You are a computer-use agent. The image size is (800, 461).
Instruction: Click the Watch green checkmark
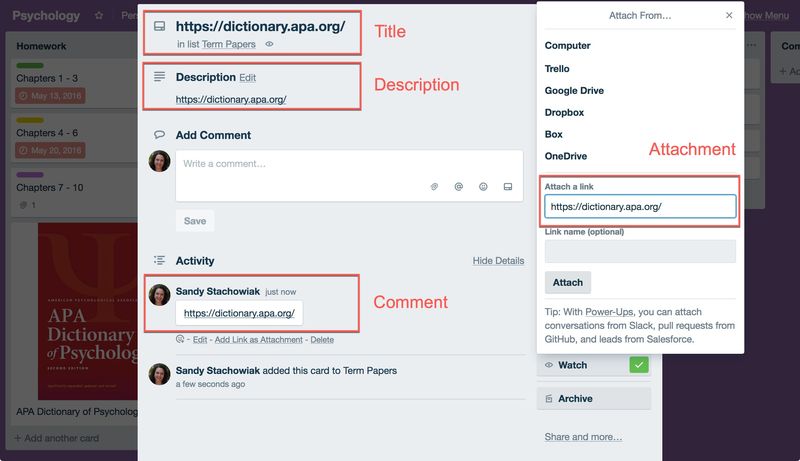639,365
